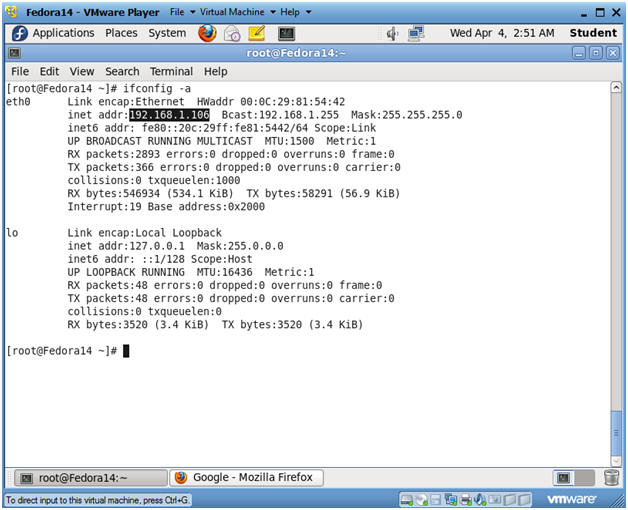The width and height of the screenshot is (628, 510).
Task: Click Base address:0x2000 text
Action: (x=206, y=207)
